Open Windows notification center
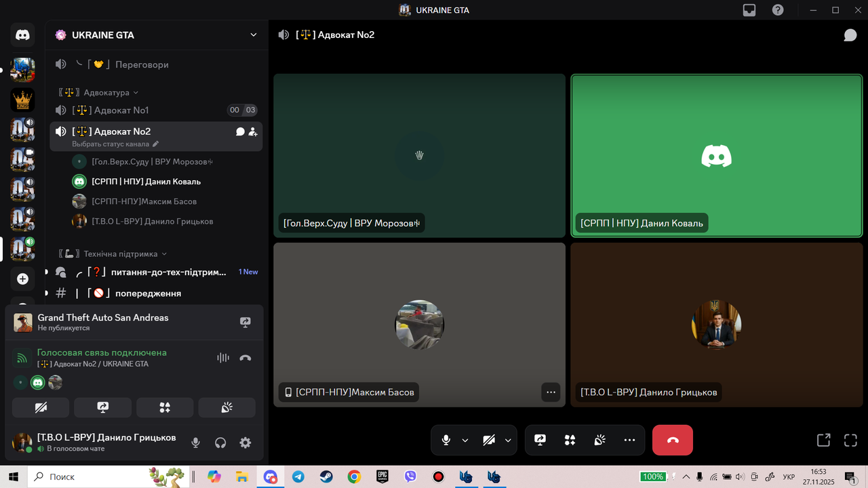The width and height of the screenshot is (868, 488). click(850, 476)
